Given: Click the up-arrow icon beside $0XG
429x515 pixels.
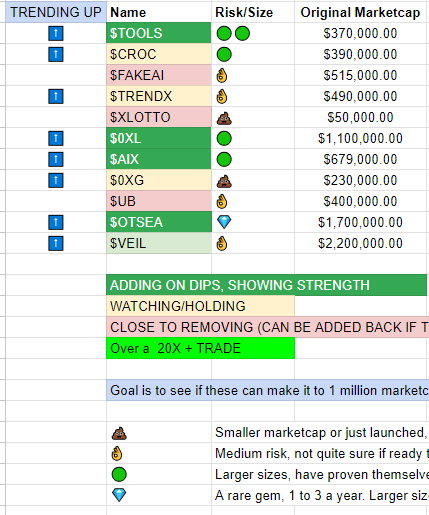Looking at the screenshot, I should (56, 181).
